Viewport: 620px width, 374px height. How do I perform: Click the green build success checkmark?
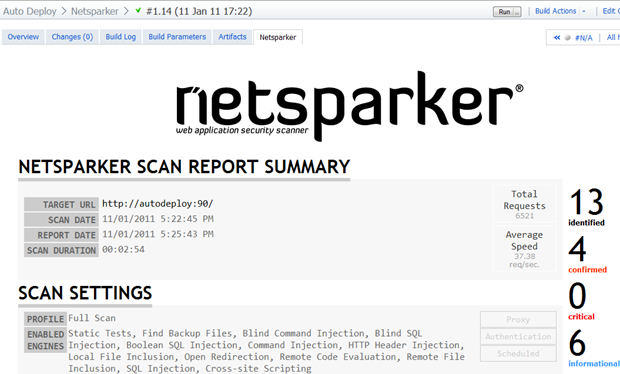click(138, 10)
